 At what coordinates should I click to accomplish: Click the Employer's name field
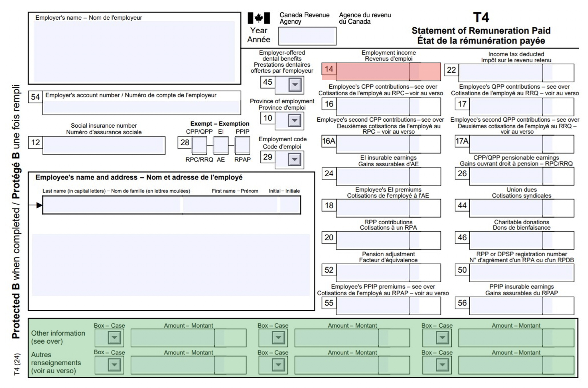click(x=134, y=52)
